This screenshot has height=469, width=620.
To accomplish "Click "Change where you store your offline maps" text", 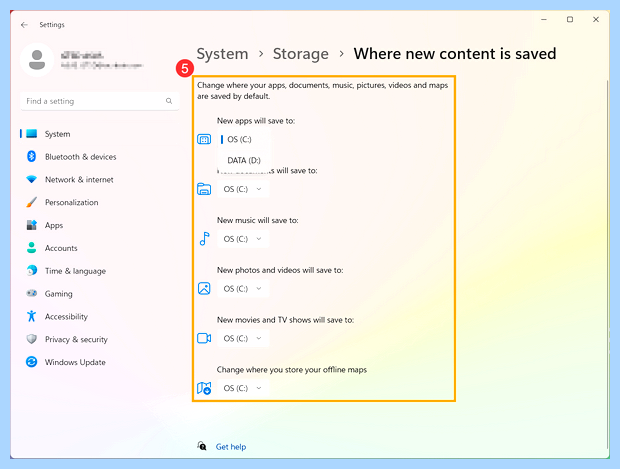I will 291,370.
